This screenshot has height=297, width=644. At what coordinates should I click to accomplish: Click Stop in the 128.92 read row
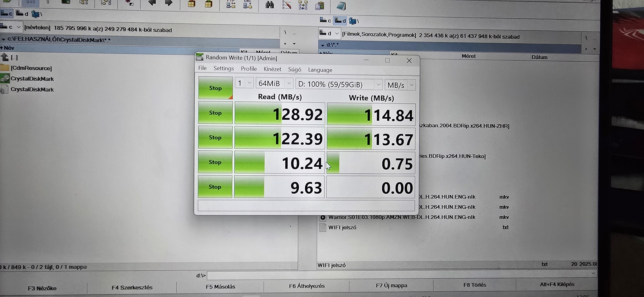pyautogui.click(x=215, y=113)
